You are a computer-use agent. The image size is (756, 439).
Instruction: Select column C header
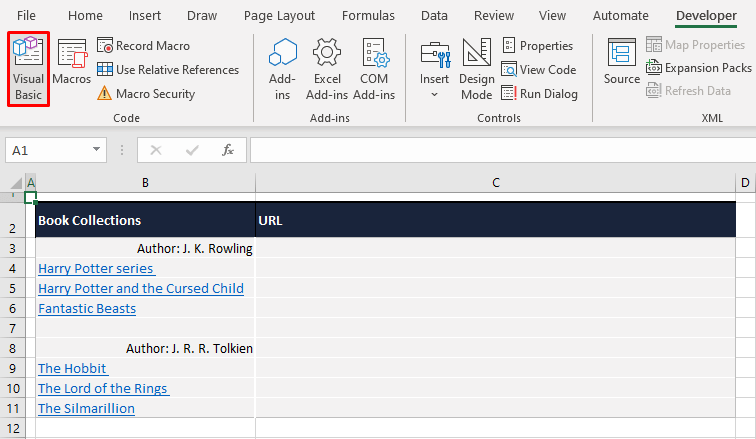496,183
